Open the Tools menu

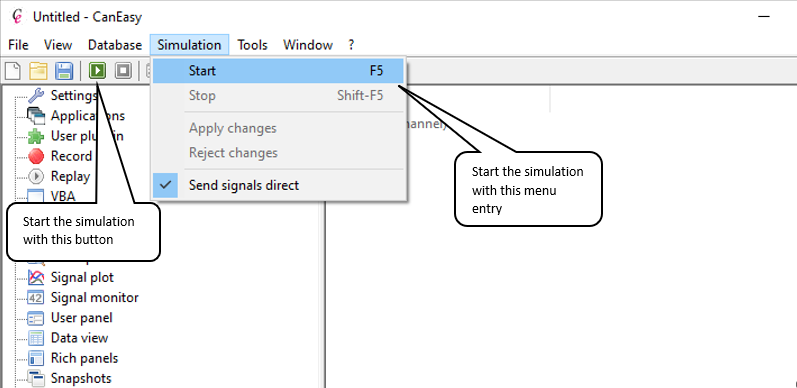(x=253, y=45)
